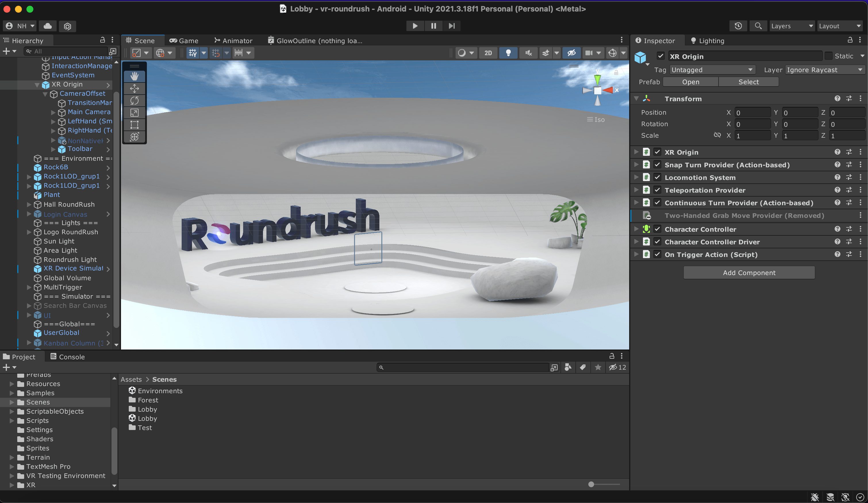The width and height of the screenshot is (868, 503).
Task: Switch to the Game tab
Action: [184, 41]
